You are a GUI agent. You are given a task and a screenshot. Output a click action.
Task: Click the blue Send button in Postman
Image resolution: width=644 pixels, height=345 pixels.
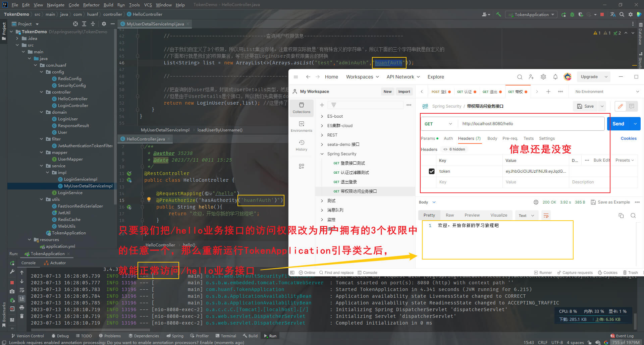[619, 124]
